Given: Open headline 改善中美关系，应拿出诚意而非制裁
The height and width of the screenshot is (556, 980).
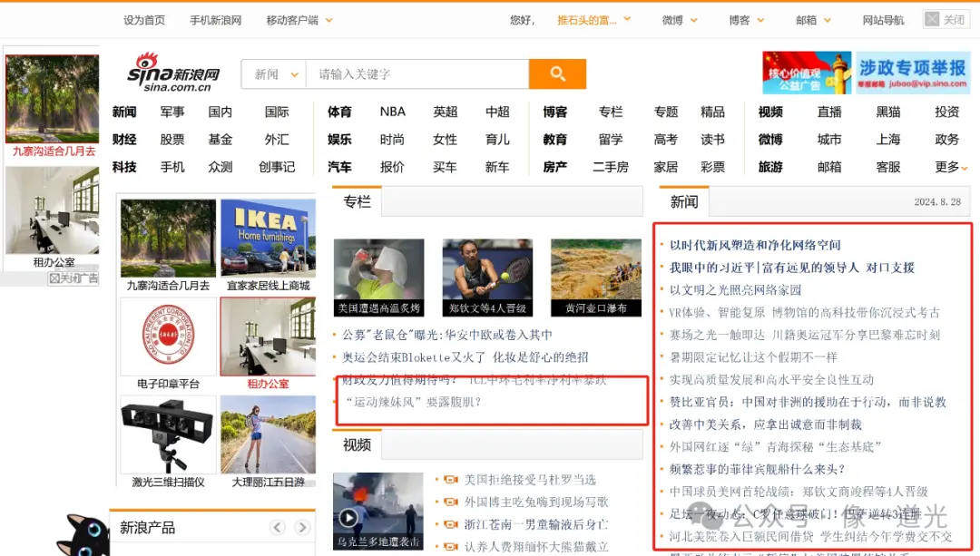Looking at the screenshot, I should [x=766, y=424].
